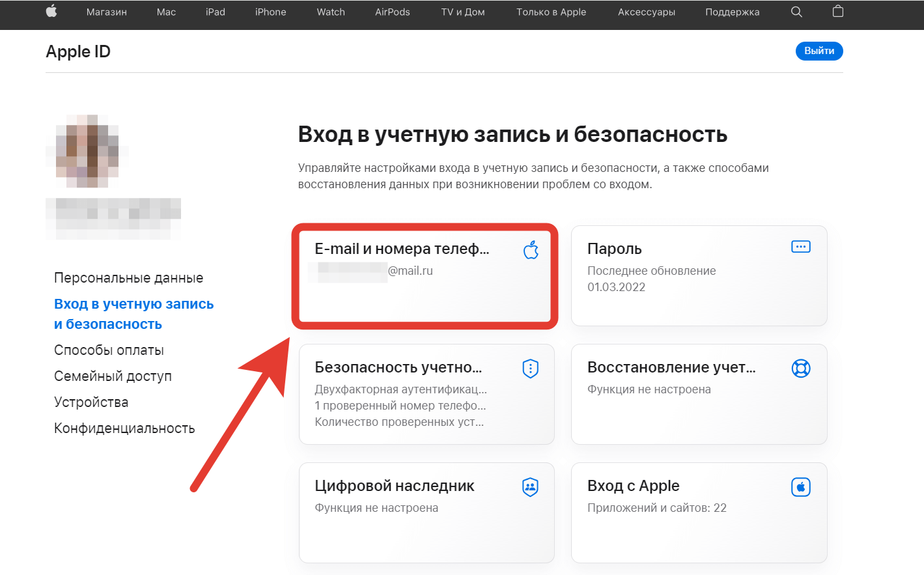Image resolution: width=924 pixels, height=575 pixels.
Task: Open Семейный доступ settings
Action: click(113, 376)
